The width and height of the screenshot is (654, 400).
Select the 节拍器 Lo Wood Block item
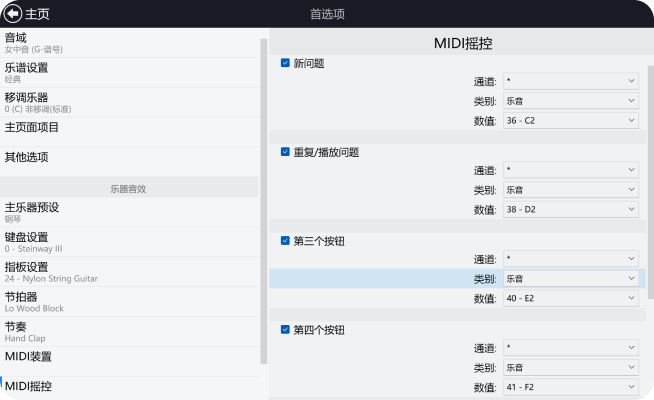tap(130, 302)
